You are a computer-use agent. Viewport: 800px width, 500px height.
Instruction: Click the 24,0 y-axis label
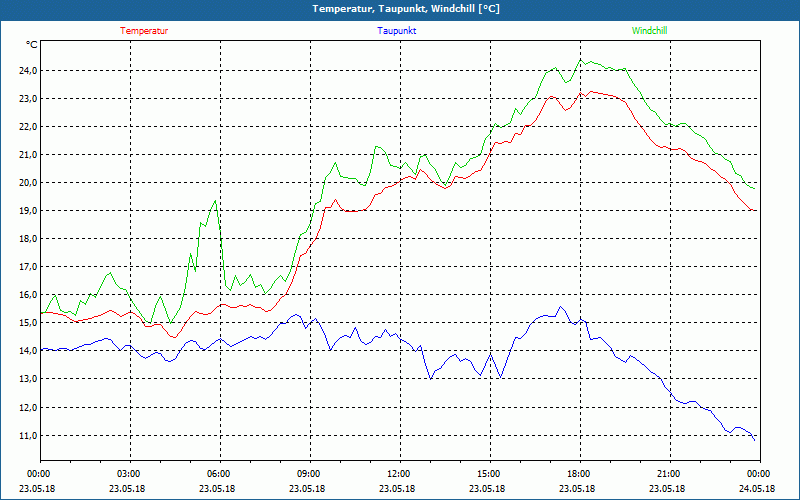pos(25,71)
